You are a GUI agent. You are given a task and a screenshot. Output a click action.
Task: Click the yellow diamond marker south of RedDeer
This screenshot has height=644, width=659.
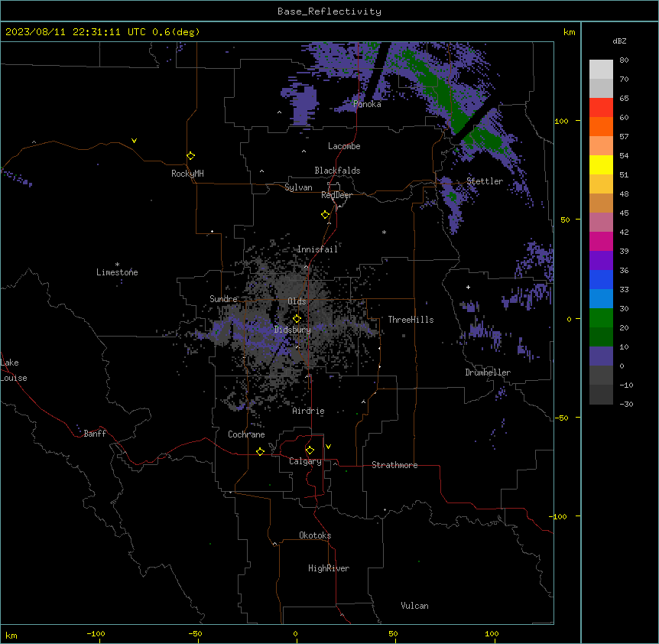[x=326, y=215]
